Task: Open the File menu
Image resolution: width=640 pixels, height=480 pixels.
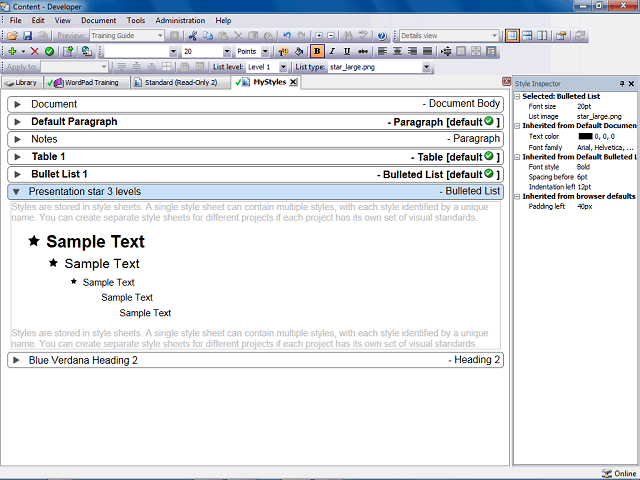Action: 16,20
